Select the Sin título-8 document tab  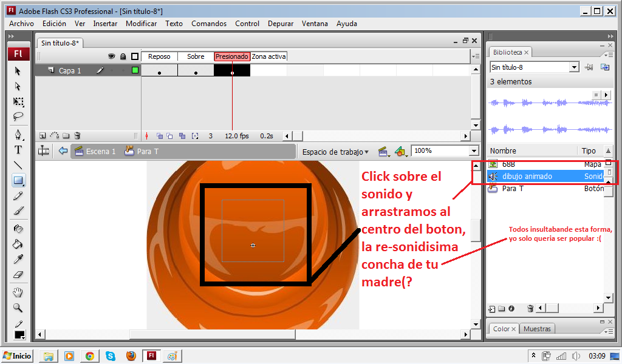click(60, 43)
